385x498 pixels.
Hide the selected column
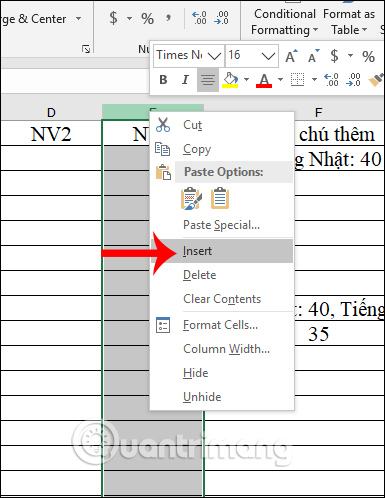[221, 373]
